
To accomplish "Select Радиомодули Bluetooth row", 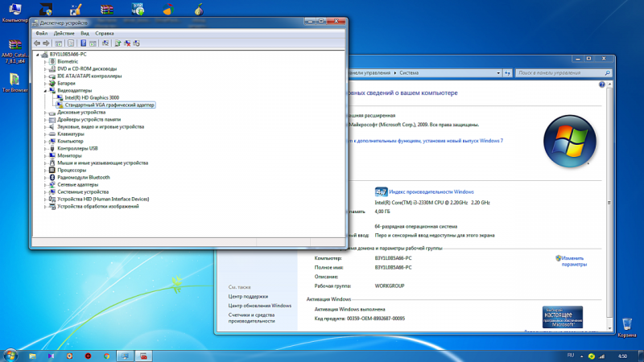I will pyautogui.click(x=79, y=177).
